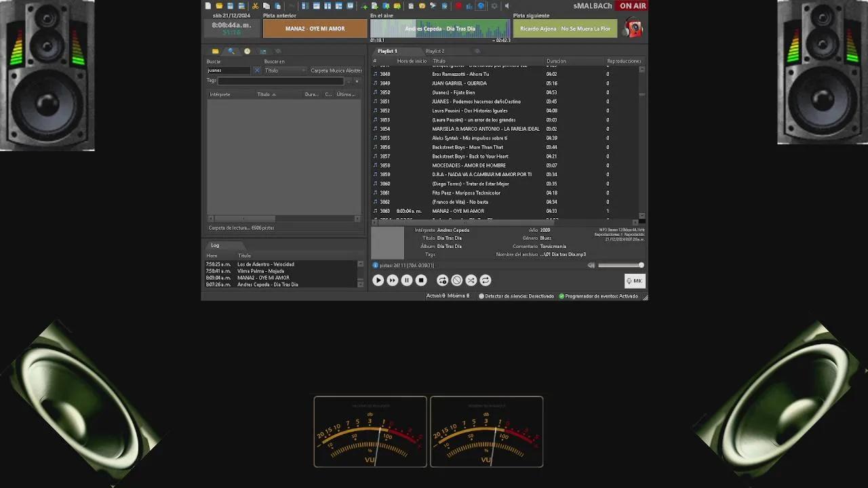Click the red record icon in toolbar

click(458, 5)
